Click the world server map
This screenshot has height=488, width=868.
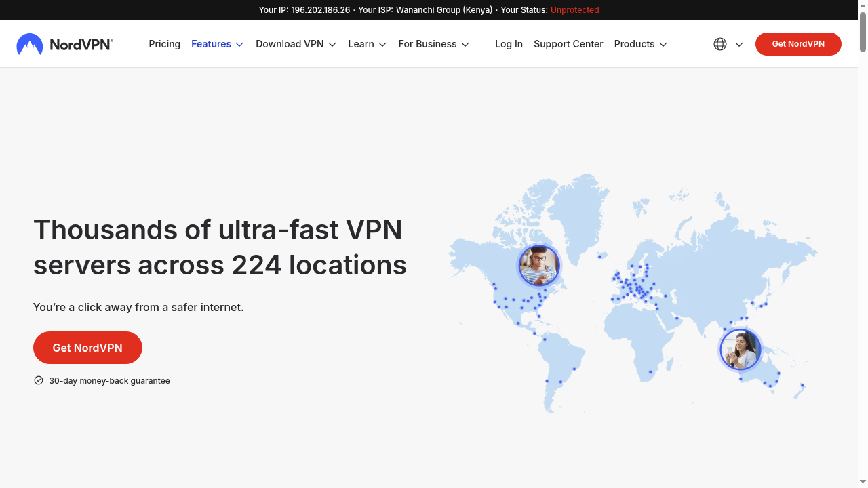[x=632, y=293]
